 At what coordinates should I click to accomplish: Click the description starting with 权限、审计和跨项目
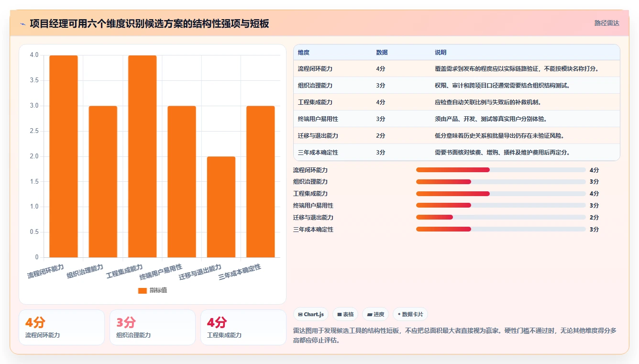(502, 86)
